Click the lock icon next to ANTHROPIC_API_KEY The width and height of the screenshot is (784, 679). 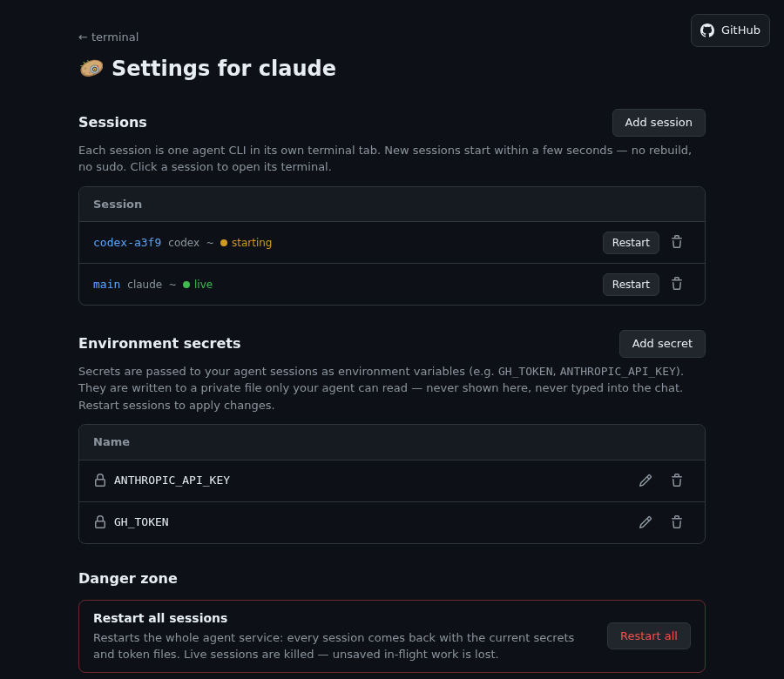click(100, 481)
